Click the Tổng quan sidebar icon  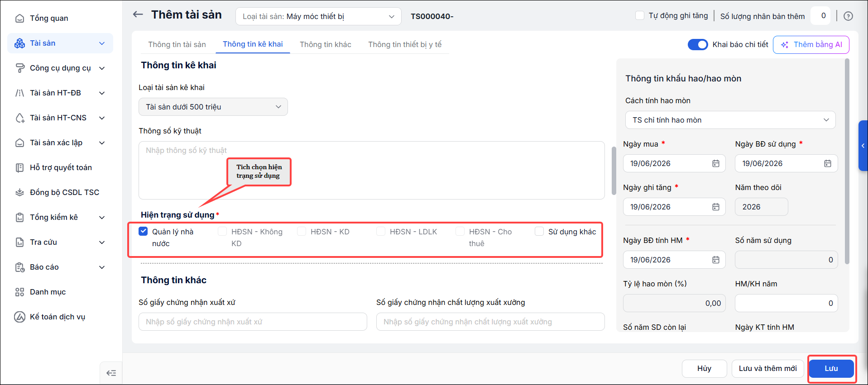click(20, 18)
